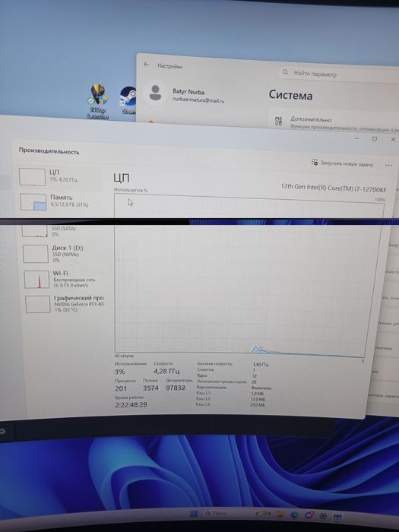Click the Виртуализация label
The height and width of the screenshot is (532, 399).
pyautogui.click(x=212, y=387)
